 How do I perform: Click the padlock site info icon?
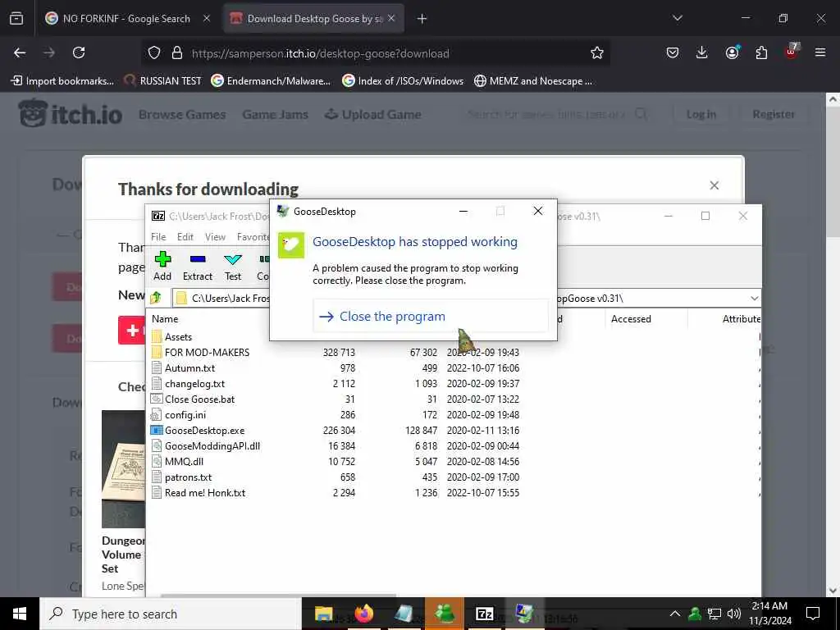click(177, 53)
